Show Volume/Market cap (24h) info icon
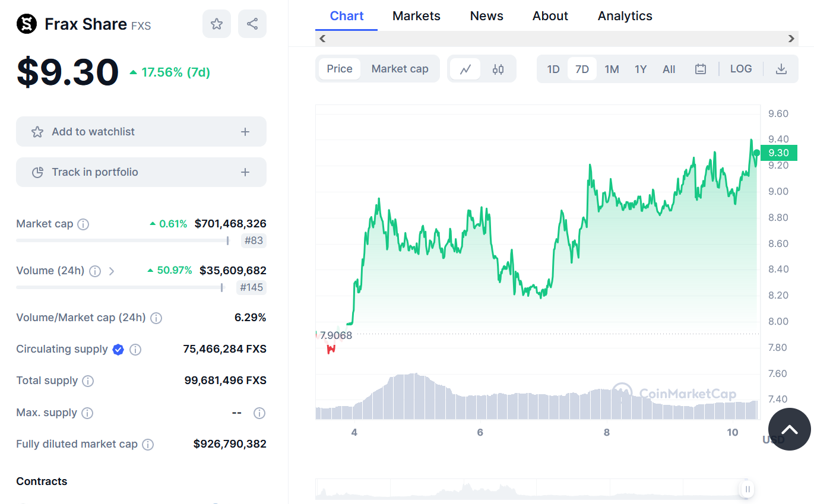814x504 pixels. [156, 318]
